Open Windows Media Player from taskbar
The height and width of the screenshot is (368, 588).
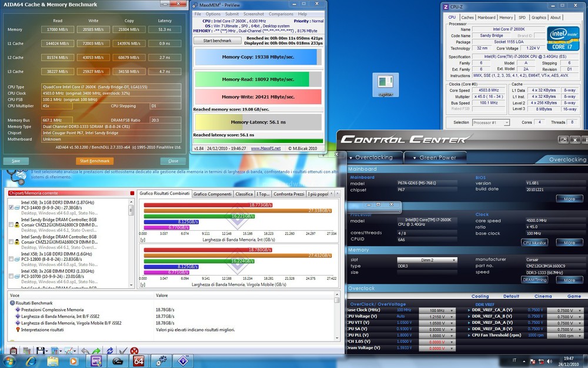[x=73, y=362]
